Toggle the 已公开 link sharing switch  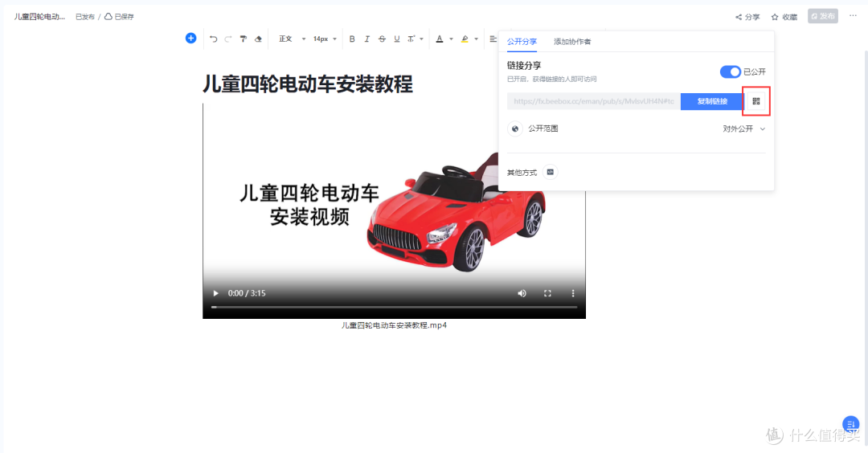[x=730, y=72]
